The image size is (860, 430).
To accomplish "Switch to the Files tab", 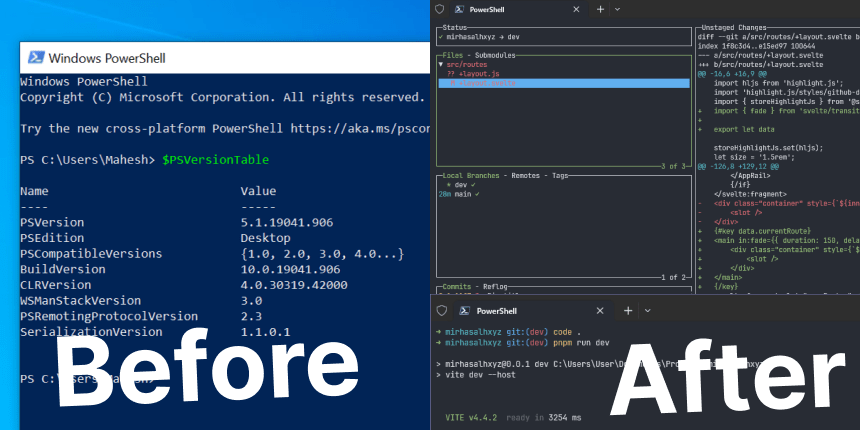I will [452, 55].
